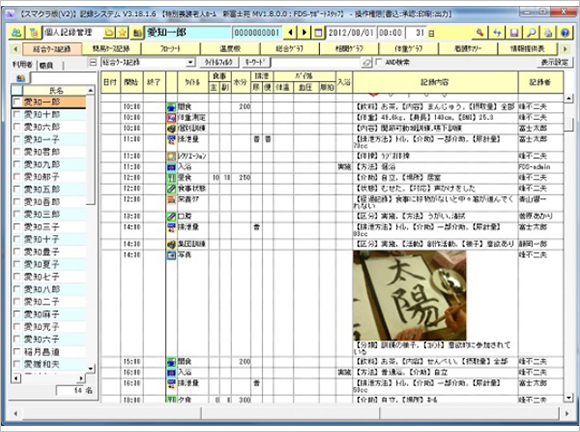The height and width of the screenshot is (432, 580).
Task: Open the calendar icon beside the date field
Action: tap(318, 33)
